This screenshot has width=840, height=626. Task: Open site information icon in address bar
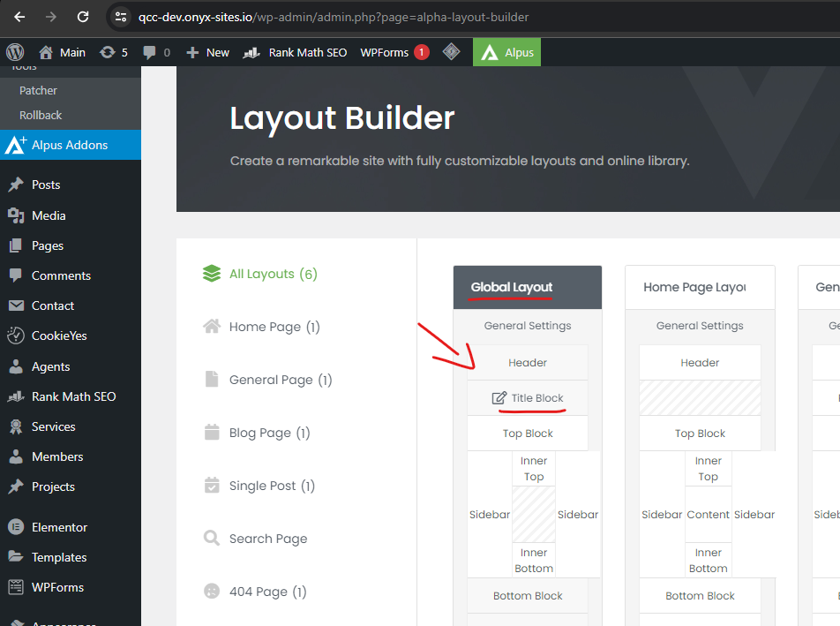point(121,17)
